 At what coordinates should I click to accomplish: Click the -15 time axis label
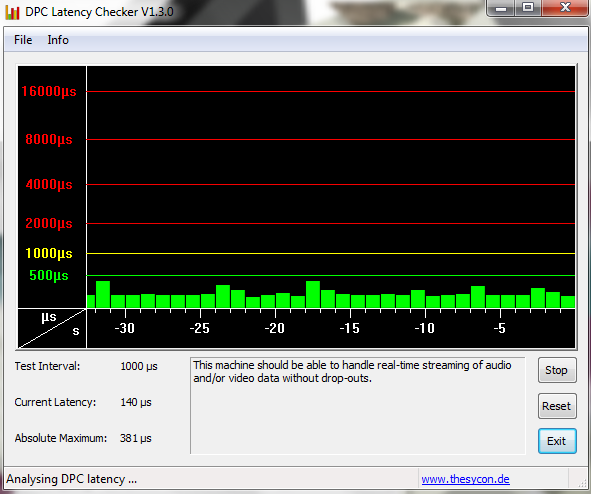point(350,328)
